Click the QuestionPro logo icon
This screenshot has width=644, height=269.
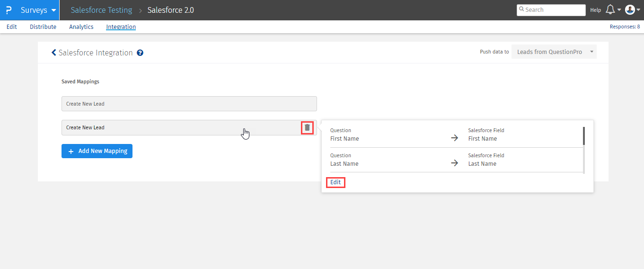pyautogui.click(x=8, y=10)
